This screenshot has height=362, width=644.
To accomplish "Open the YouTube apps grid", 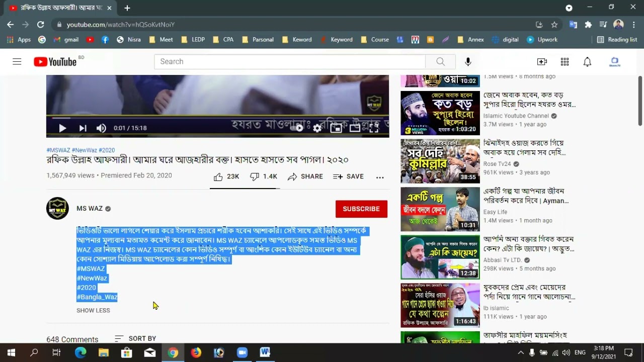I will click(565, 61).
